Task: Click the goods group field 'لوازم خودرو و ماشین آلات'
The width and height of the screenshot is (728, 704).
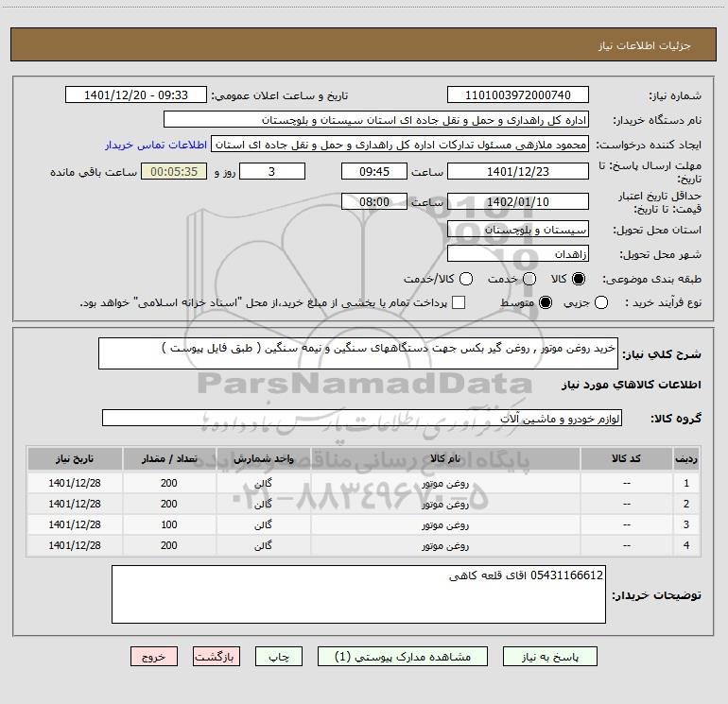Action: click(x=362, y=418)
